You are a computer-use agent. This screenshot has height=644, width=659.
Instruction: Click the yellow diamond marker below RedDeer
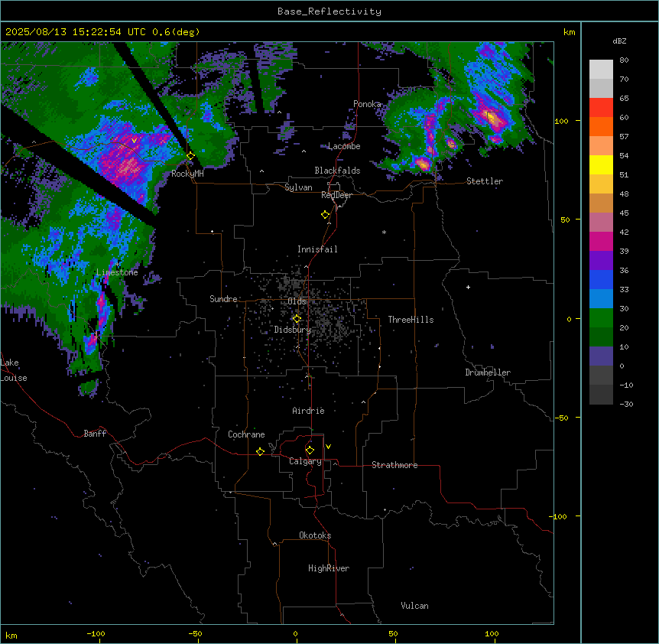(x=326, y=215)
